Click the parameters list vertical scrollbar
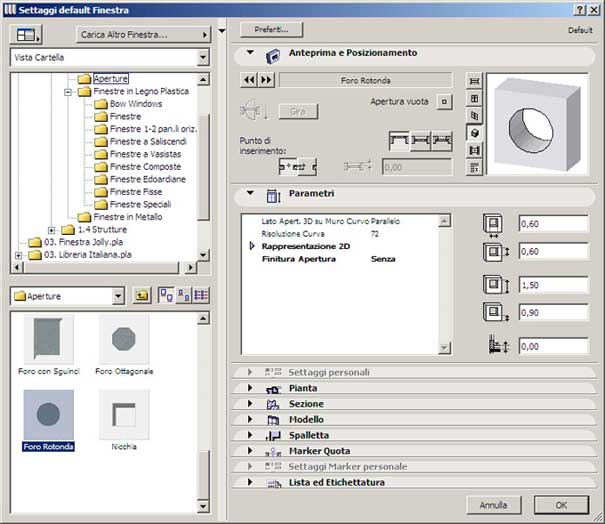Screen dimensions: 605x524 (445, 282)
